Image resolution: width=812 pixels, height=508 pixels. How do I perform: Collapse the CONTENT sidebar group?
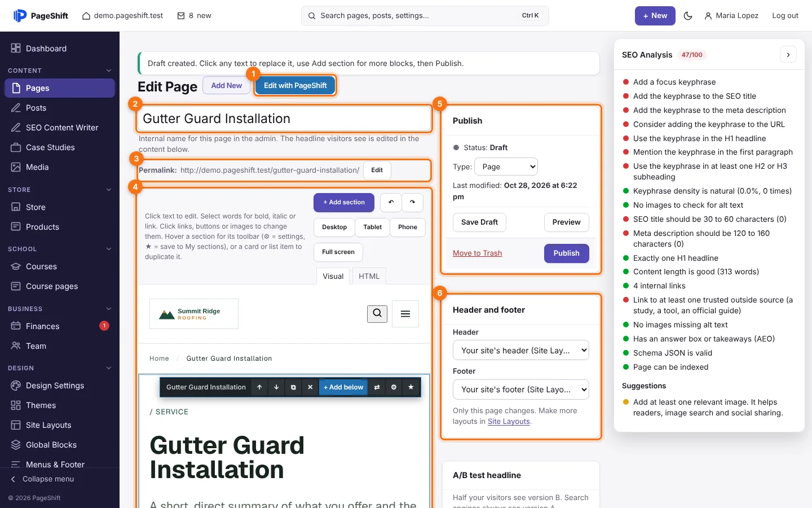coord(109,71)
